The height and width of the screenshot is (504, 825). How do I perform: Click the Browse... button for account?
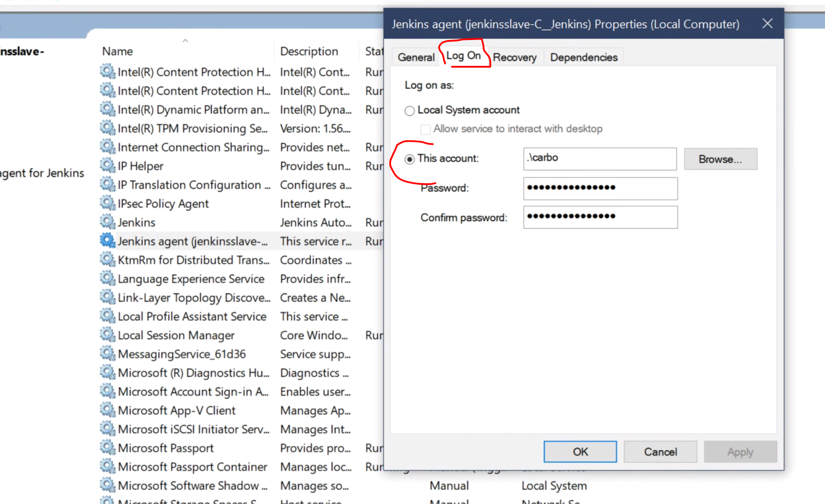[x=720, y=159]
